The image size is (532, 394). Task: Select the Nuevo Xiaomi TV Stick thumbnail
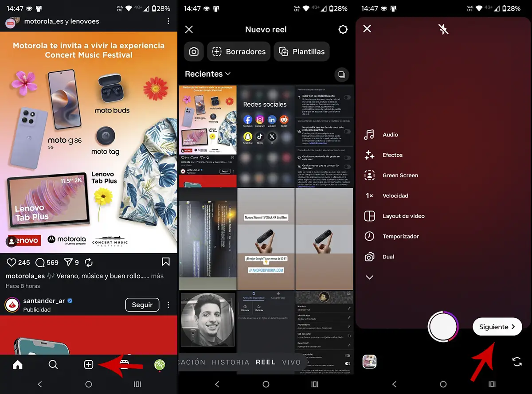coord(266,239)
